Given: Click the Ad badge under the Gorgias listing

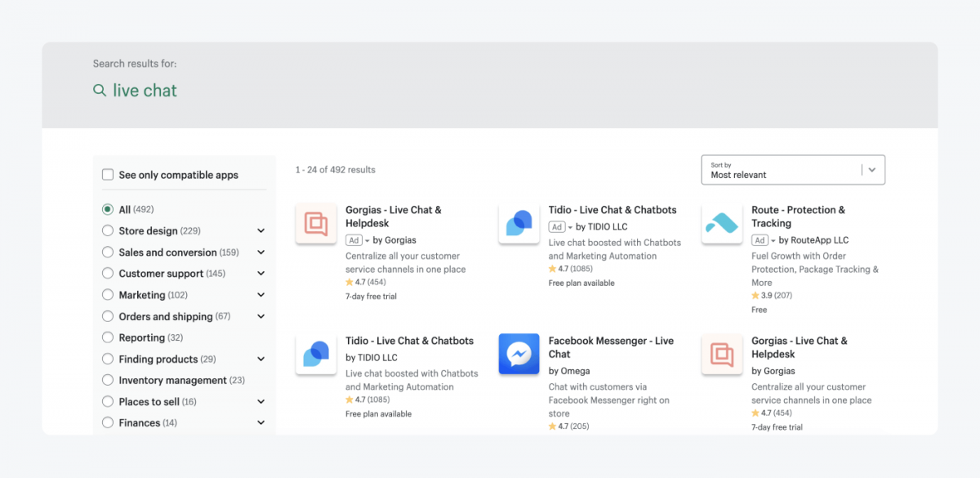Looking at the screenshot, I should point(354,240).
